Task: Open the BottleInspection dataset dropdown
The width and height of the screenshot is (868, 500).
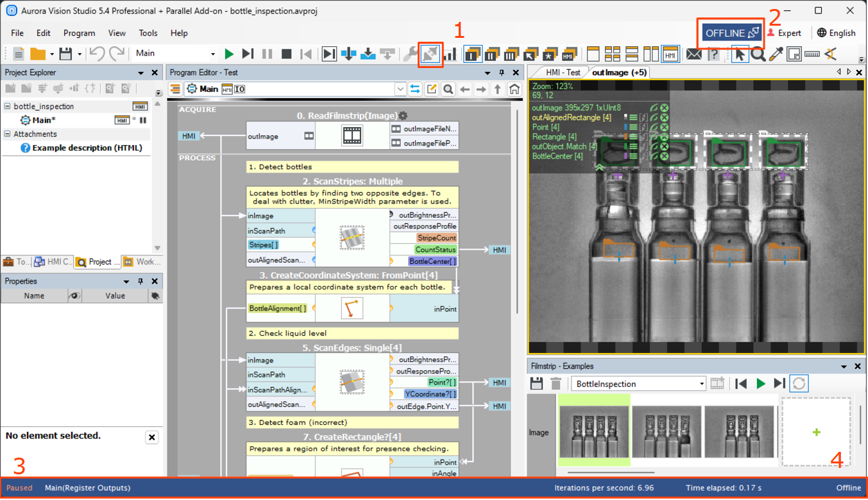Action: tap(702, 384)
